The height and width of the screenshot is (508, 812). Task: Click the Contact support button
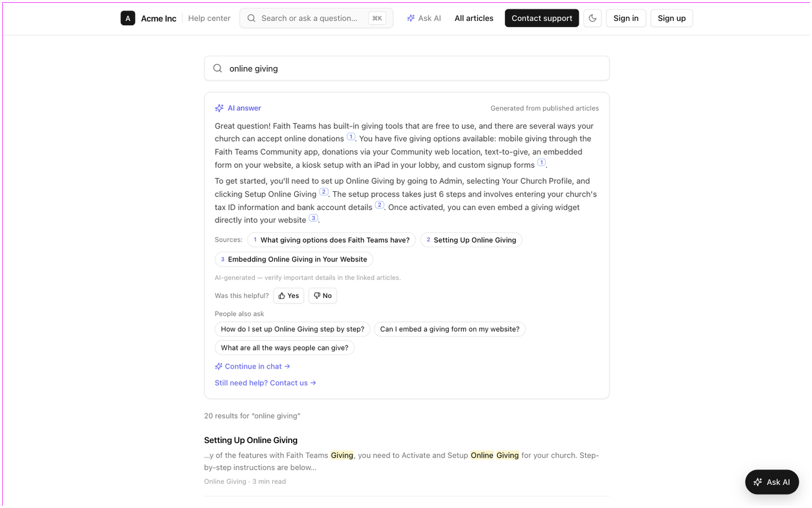(x=542, y=18)
